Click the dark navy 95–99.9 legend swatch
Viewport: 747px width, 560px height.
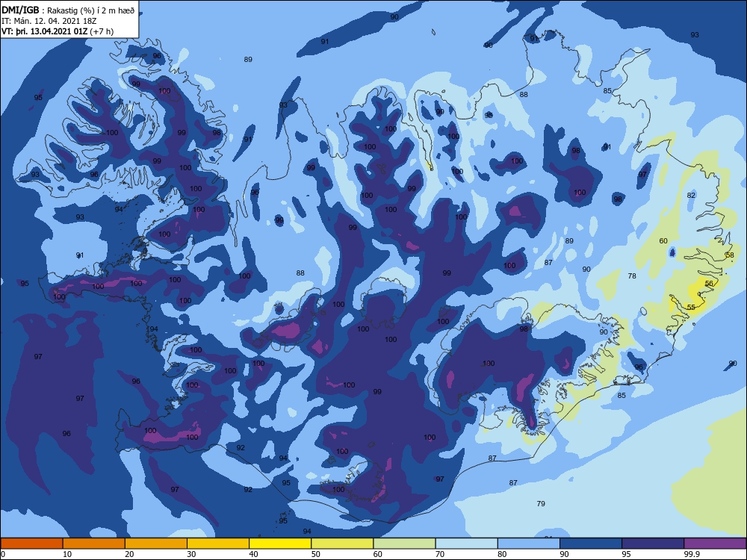point(653,544)
